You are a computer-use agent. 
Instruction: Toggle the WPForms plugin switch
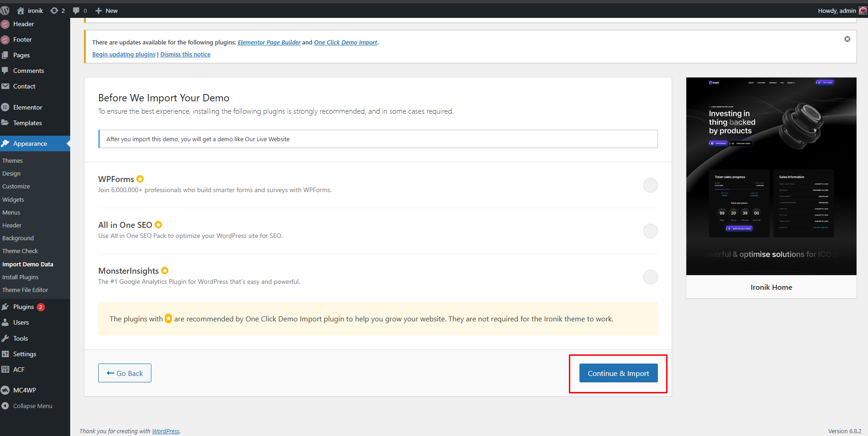tap(650, 185)
